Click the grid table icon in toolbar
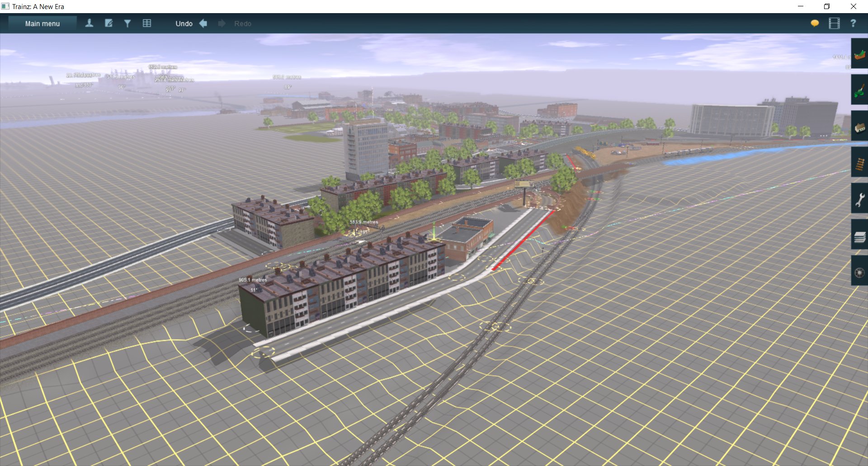Screen dimensions: 868x466 [147, 23]
